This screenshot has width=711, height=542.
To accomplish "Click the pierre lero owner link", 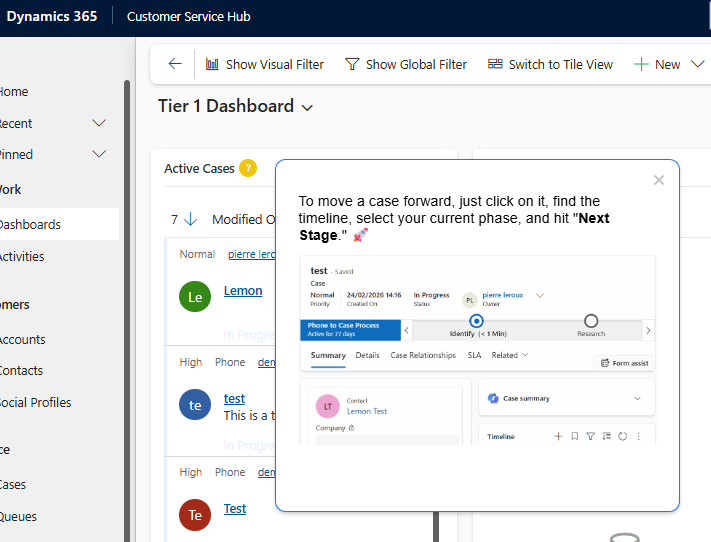I will click(x=252, y=254).
